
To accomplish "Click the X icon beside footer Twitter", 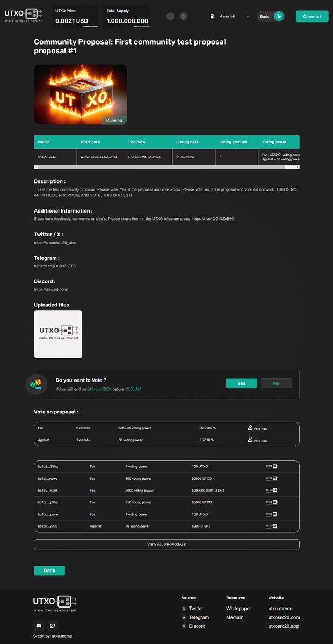I will pyautogui.click(x=184, y=609).
